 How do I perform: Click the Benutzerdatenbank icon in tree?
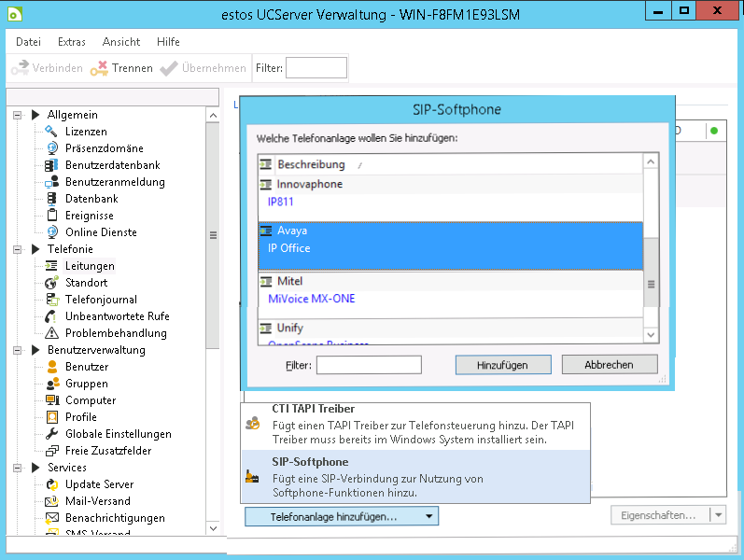51,165
